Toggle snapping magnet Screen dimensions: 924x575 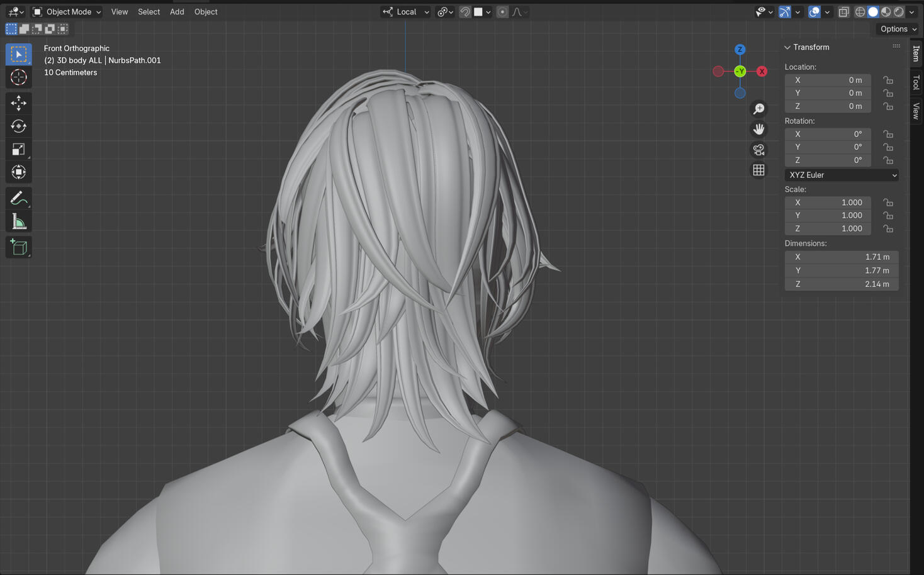[x=465, y=12]
